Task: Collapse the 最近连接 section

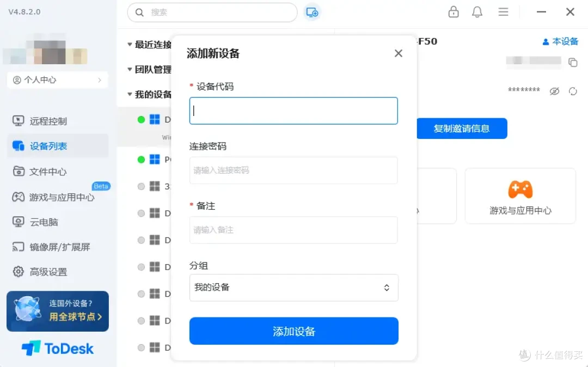Action: click(130, 45)
